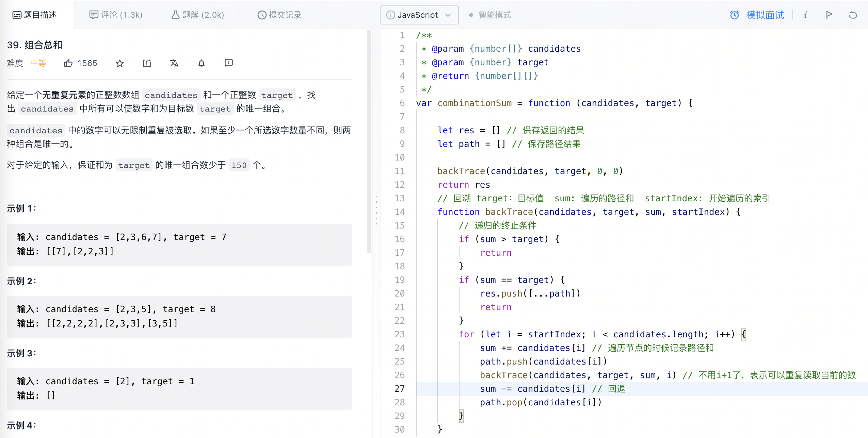
Task: Click the thumbs-up like icon
Action: point(68,63)
